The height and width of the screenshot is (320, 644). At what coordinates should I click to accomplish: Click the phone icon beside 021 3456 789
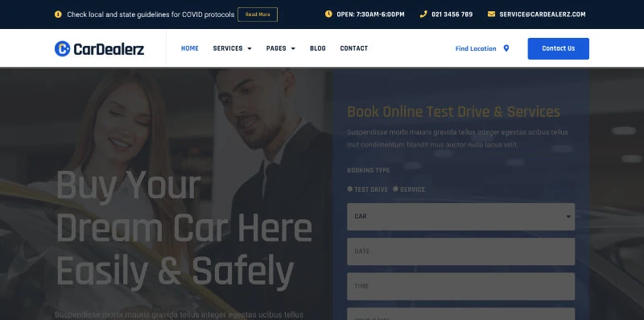click(x=423, y=15)
